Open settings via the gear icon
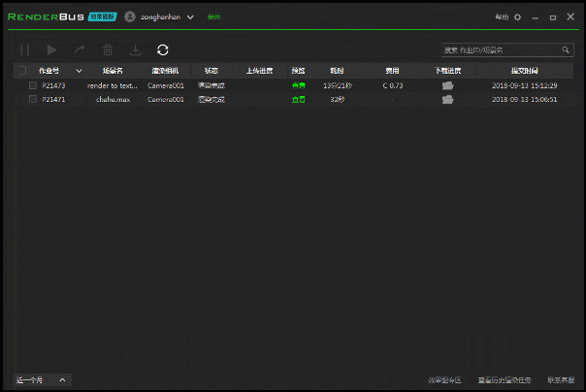The height and width of the screenshot is (392, 586). 517,17
